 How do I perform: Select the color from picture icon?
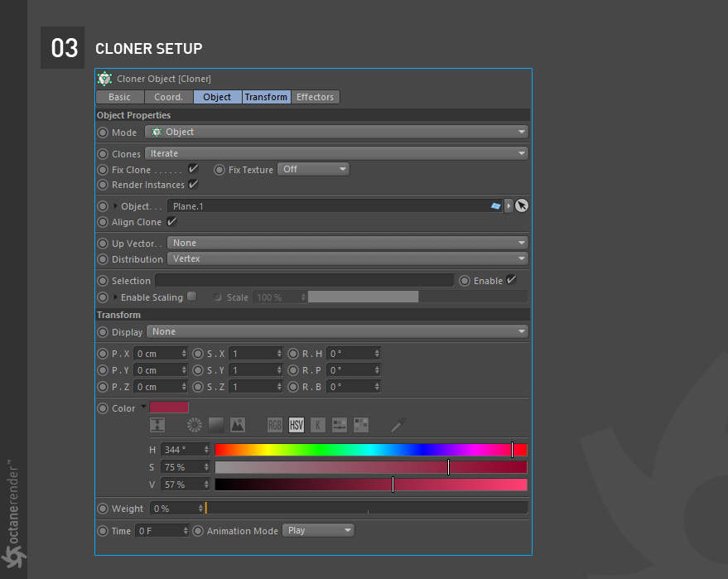(x=238, y=425)
